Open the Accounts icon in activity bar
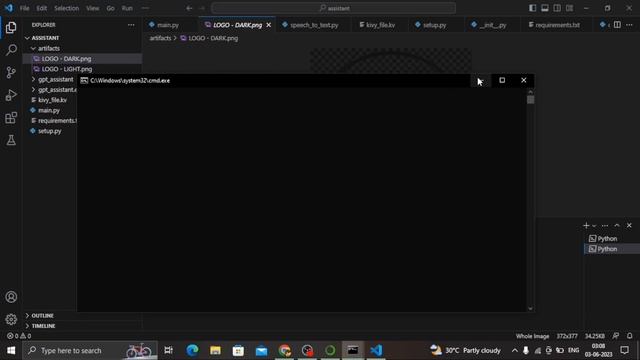 click(x=11, y=297)
